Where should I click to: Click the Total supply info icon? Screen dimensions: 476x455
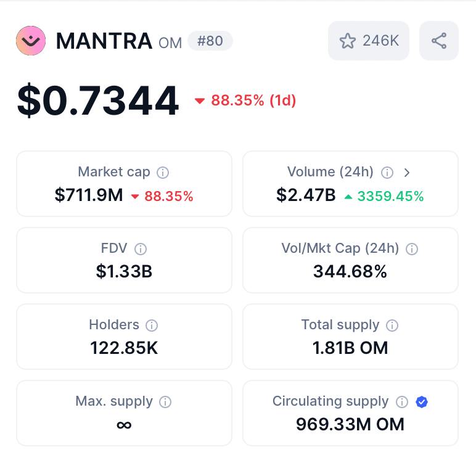click(392, 326)
